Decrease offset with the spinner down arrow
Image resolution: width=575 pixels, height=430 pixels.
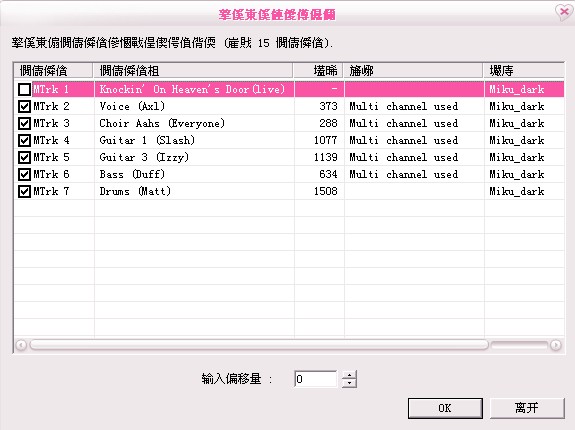[349, 383]
